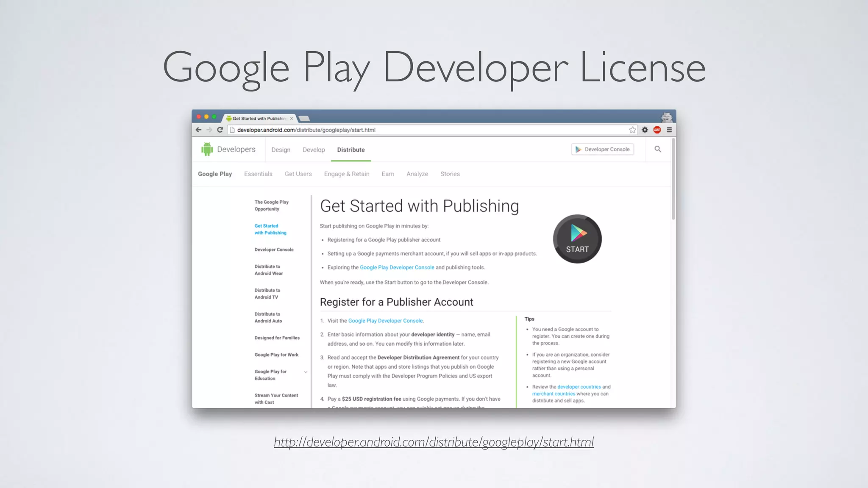Screen dimensions: 868x488
Task: Open Stream Your Content with Cast link
Action: tap(276, 399)
